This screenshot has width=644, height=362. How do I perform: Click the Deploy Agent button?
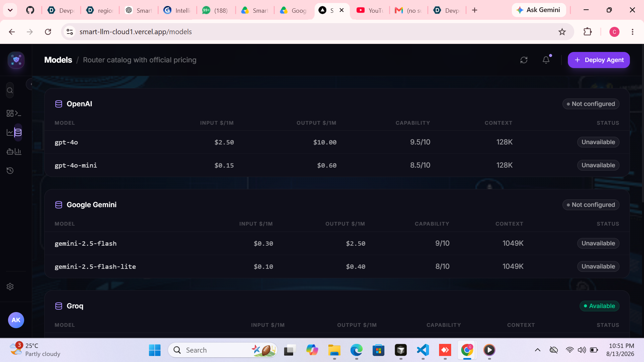point(599,60)
